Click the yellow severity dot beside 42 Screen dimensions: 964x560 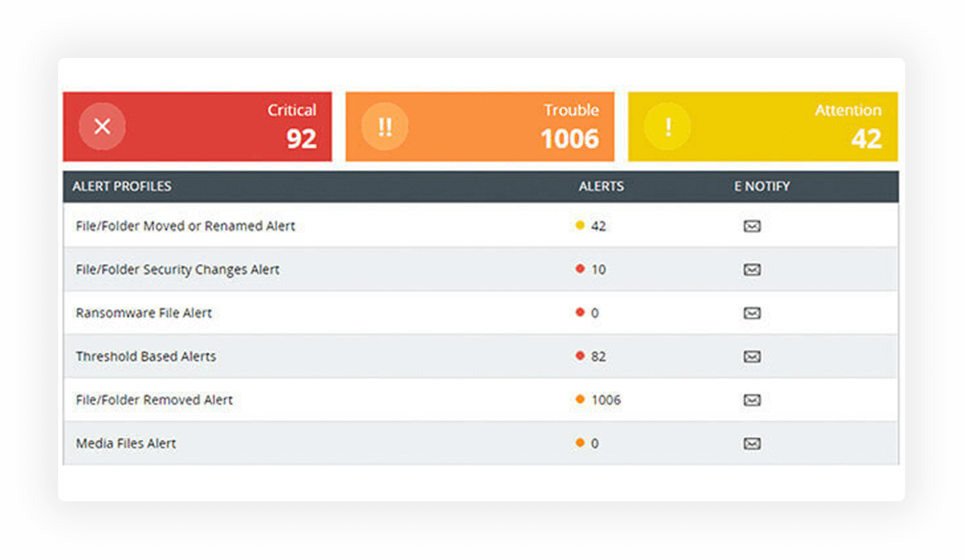point(580,225)
